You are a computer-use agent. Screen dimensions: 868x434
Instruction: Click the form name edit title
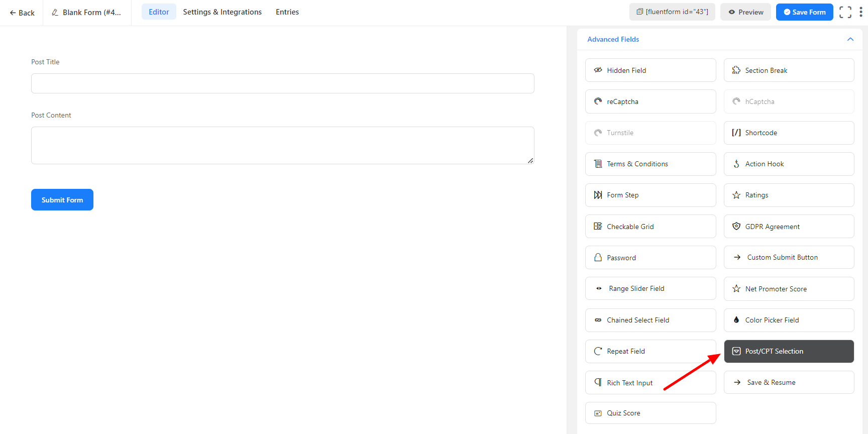coord(87,13)
